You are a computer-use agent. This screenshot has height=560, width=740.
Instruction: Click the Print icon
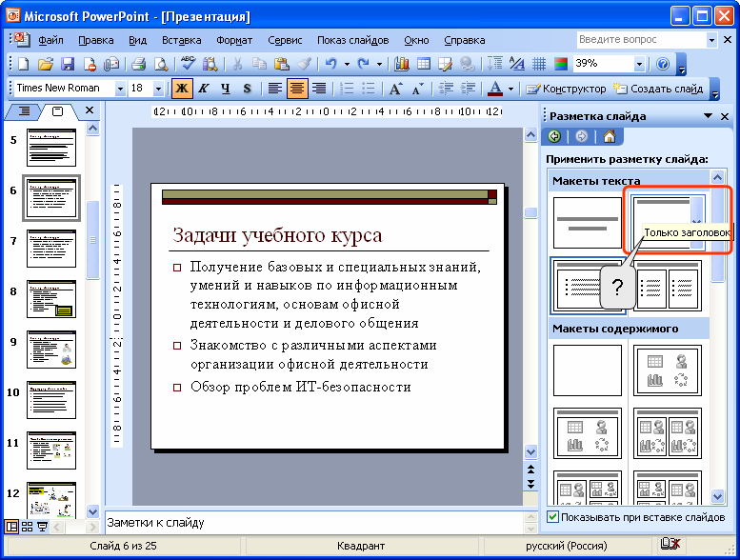point(138,64)
